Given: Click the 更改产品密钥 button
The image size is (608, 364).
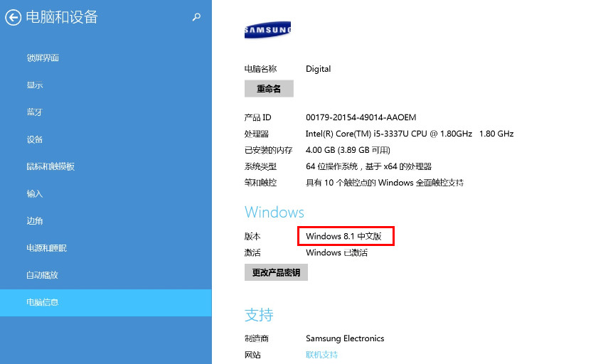Looking at the screenshot, I should point(276,272).
